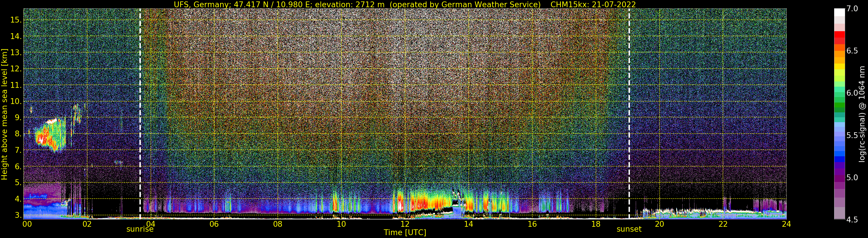Click the "5." height axis tick label
This screenshot has width=868, height=238.
tap(18, 183)
